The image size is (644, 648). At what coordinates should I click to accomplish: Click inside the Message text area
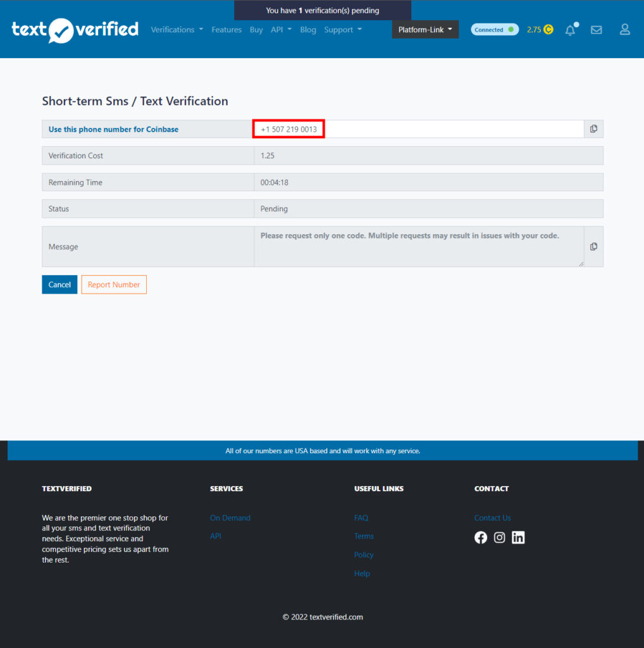pos(419,246)
